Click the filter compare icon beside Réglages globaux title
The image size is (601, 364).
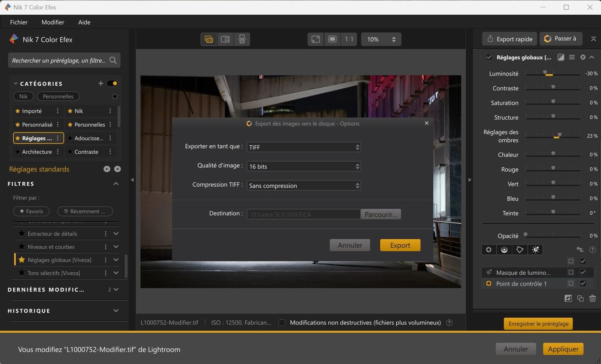(561, 57)
